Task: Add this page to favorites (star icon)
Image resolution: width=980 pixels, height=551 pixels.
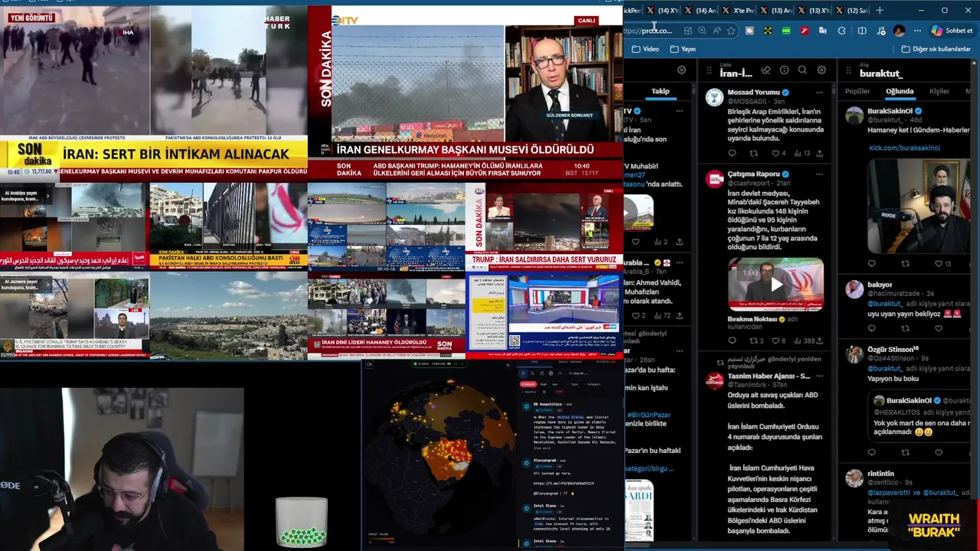Action: click(731, 31)
